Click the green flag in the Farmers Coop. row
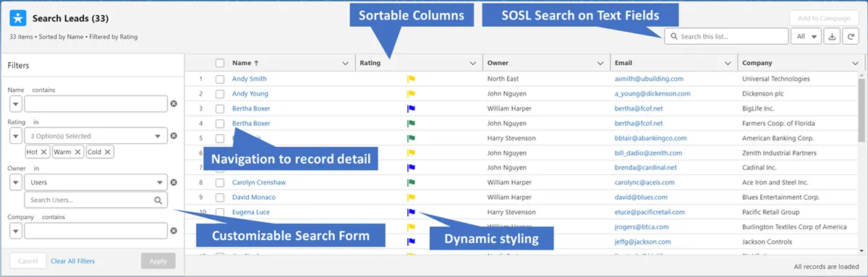868x277 pixels. pos(411,124)
